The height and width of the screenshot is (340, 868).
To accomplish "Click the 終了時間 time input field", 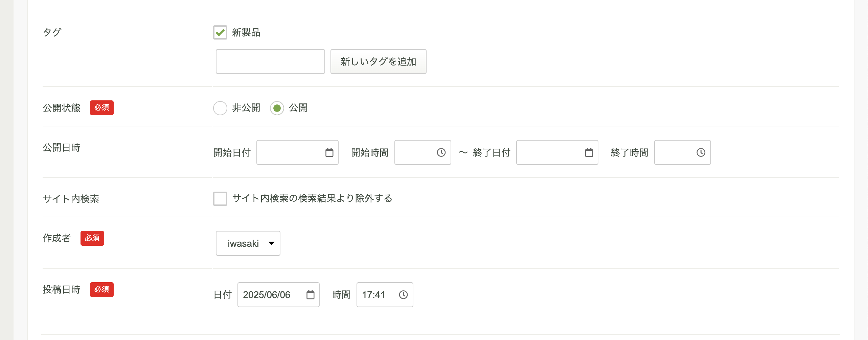I will point(682,152).
